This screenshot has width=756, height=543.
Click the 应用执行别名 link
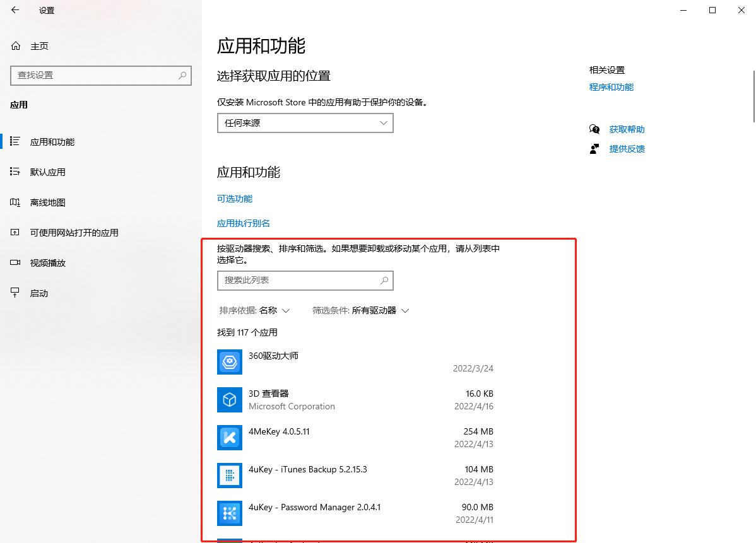pyautogui.click(x=244, y=223)
